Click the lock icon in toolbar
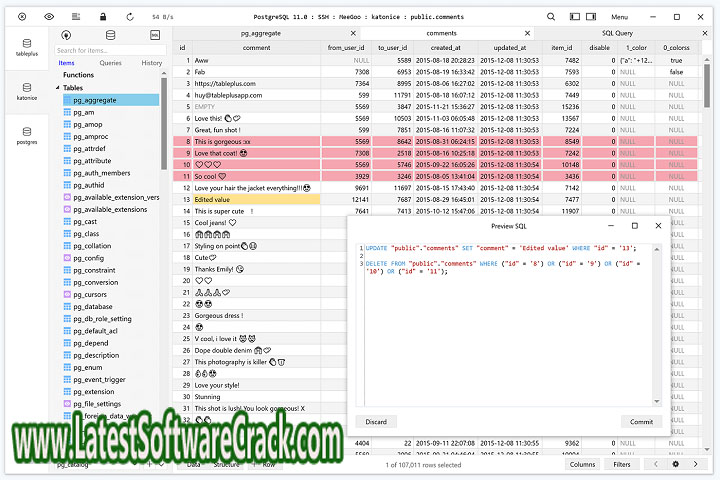The width and height of the screenshot is (720, 480). click(x=103, y=17)
